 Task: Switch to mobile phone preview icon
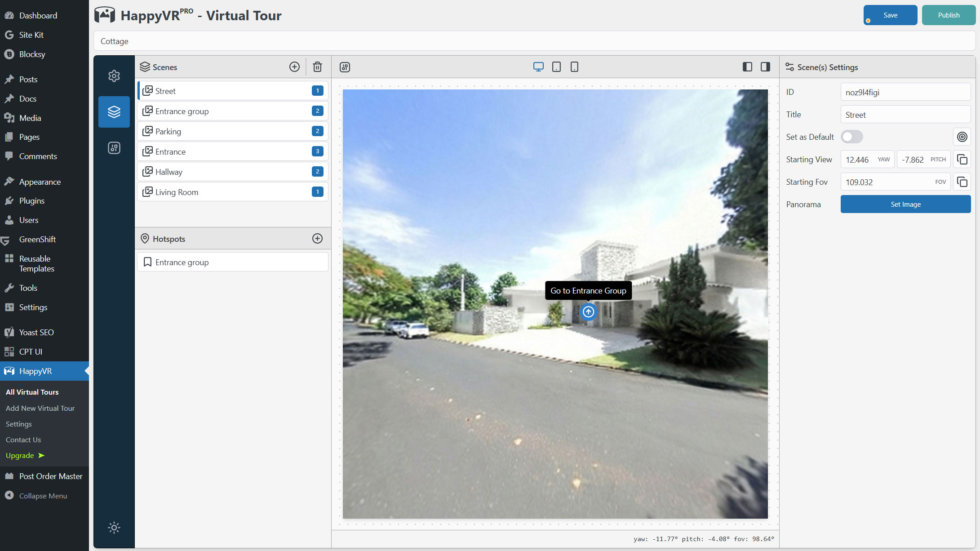(x=574, y=67)
